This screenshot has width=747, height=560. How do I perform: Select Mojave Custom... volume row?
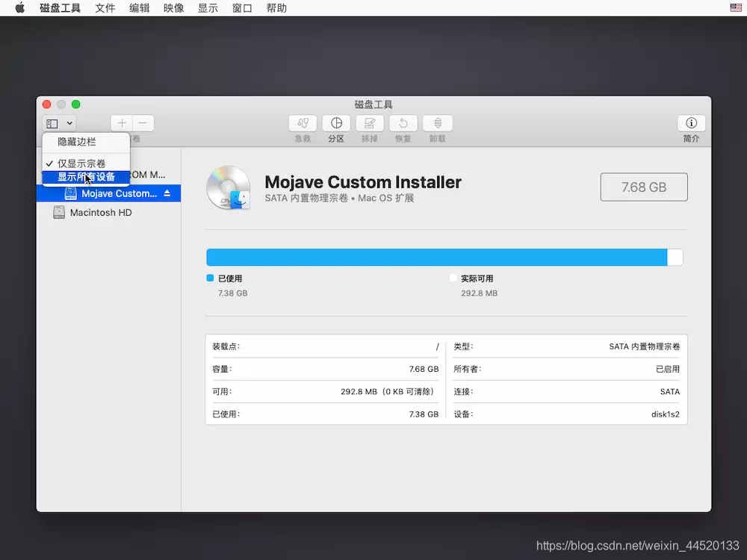coord(108,193)
